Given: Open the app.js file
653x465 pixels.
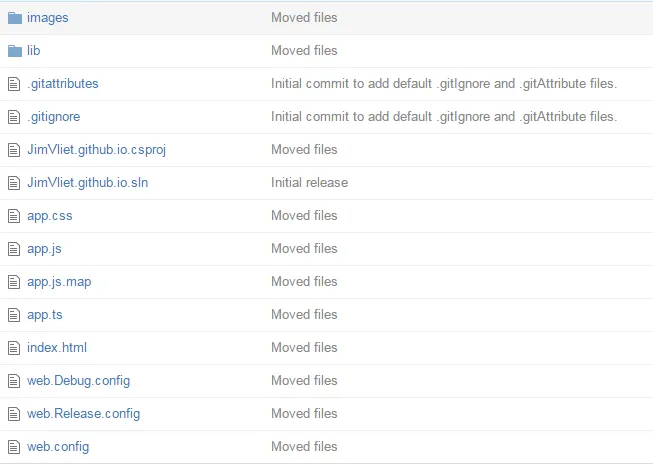Looking at the screenshot, I should tap(44, 249).
